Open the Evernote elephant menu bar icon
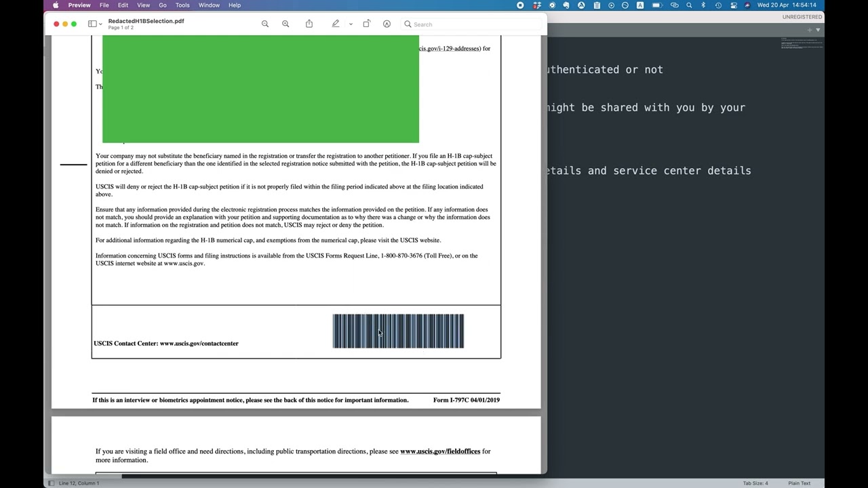 click(x=566, y=5)
